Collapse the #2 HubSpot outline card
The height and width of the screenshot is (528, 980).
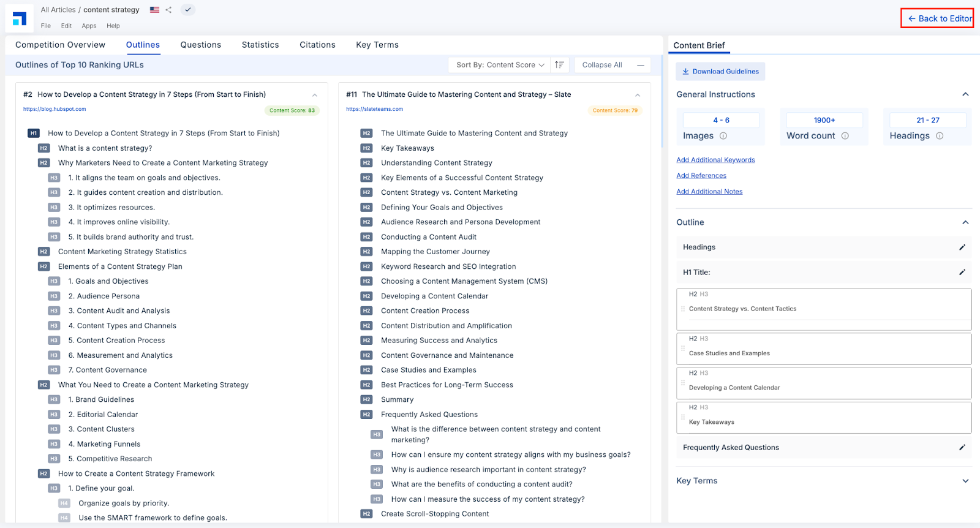pyautogui.click(x=315, y=95)
